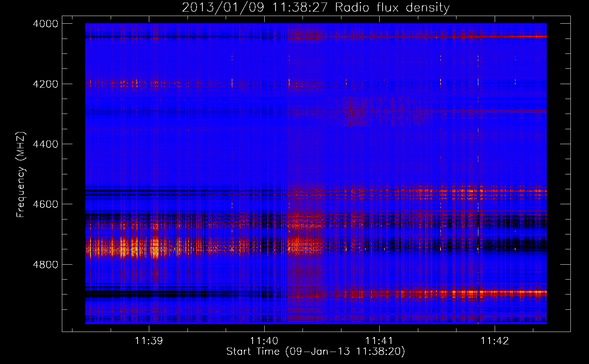Image resolution: width=589 pixels, height=364 pixels.
Task: Select the 4400 frequency axis label
Action: pos(46,144)
